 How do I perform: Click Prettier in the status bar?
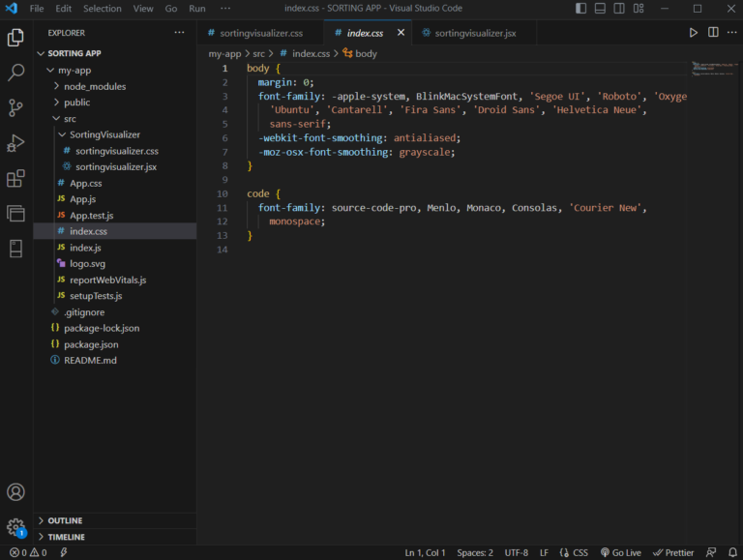[x=673, y=552]
